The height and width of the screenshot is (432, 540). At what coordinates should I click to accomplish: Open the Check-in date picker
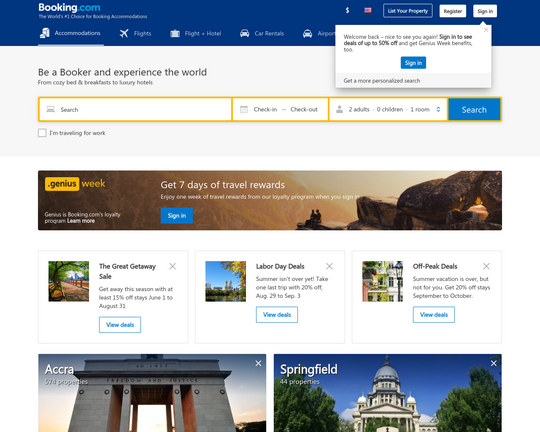265,110
